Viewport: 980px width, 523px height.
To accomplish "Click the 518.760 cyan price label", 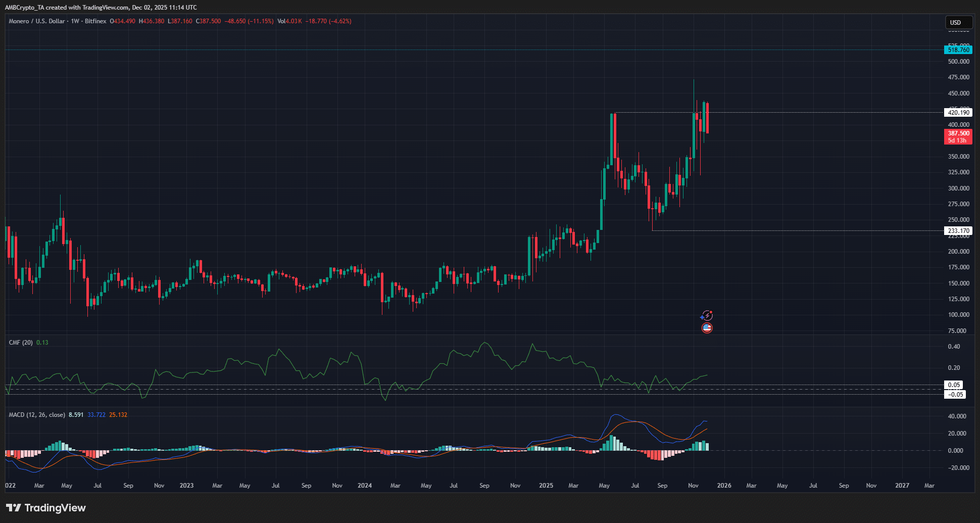I will pos(958,50).
